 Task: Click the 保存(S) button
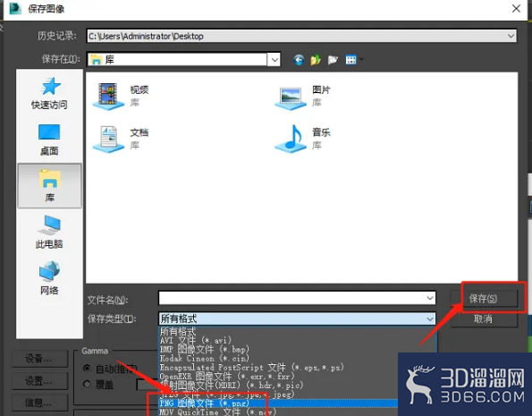click(484, 299)
